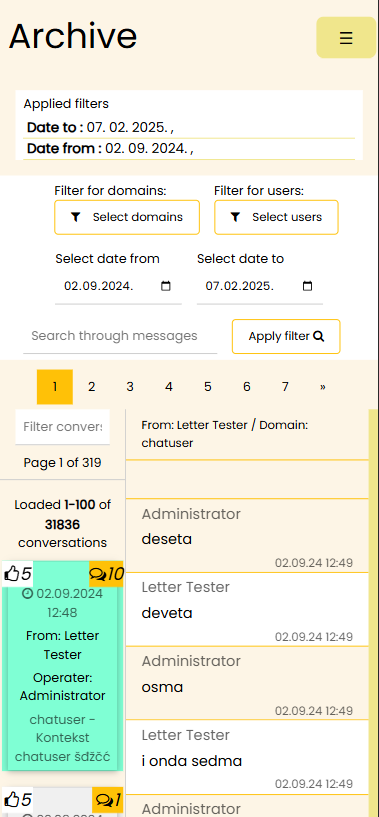The image size is (379, 817).
Task: Click the Select date from field 02.09.2024.
Action: click(118, 286)
